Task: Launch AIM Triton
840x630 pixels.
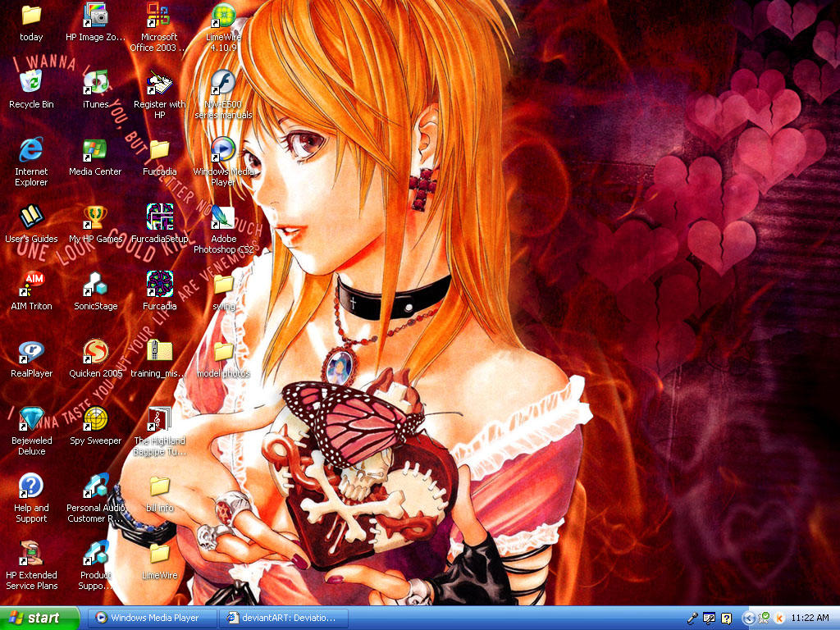Action: pyautogui.click(x=31, y=284)
